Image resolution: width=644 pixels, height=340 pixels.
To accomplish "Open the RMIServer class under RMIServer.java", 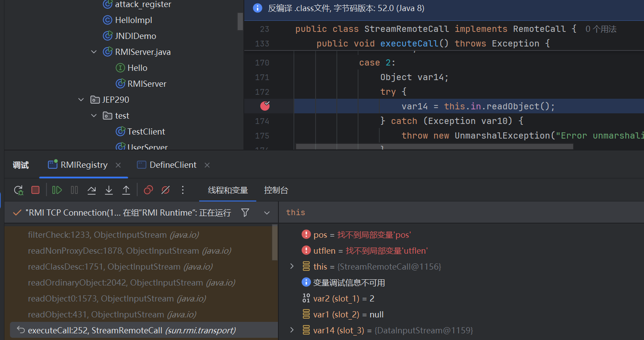I will pos(147,84).
